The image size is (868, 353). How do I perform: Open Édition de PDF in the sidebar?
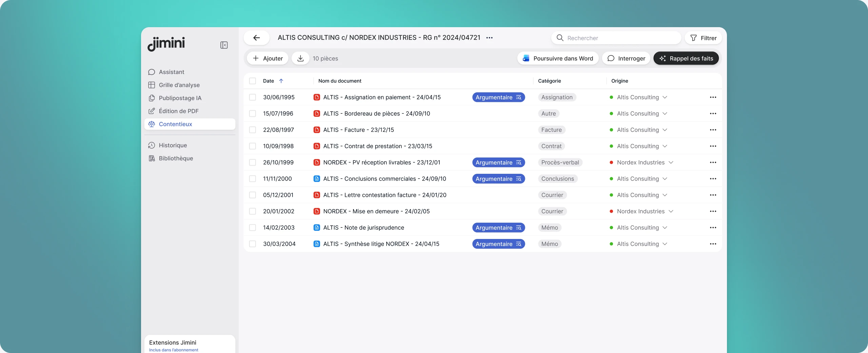190,111
